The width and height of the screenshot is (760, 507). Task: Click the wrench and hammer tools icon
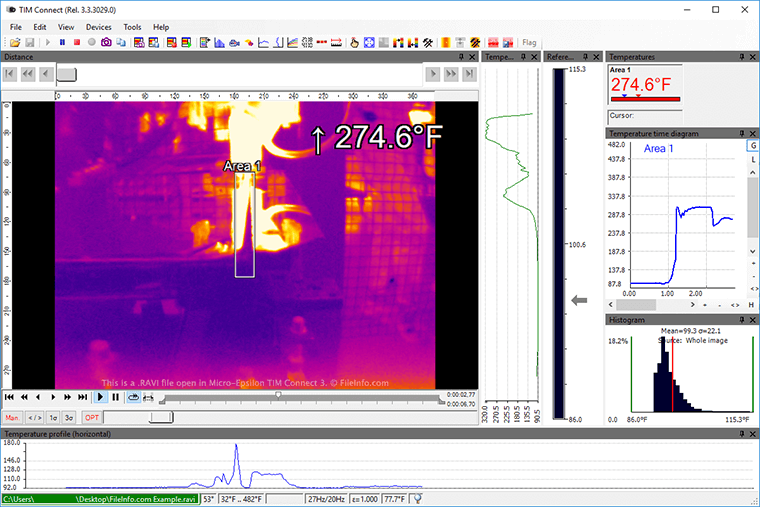pyautogui.click(x=427, y=43)
